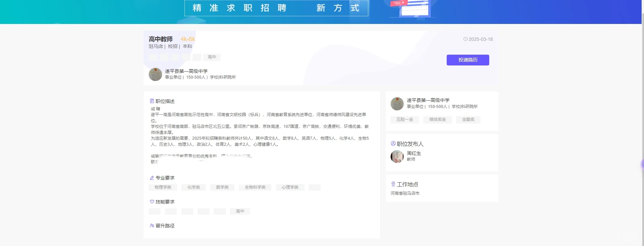Click the 2025-03-18 posting date
644x246 pixels.
point(481,39)
